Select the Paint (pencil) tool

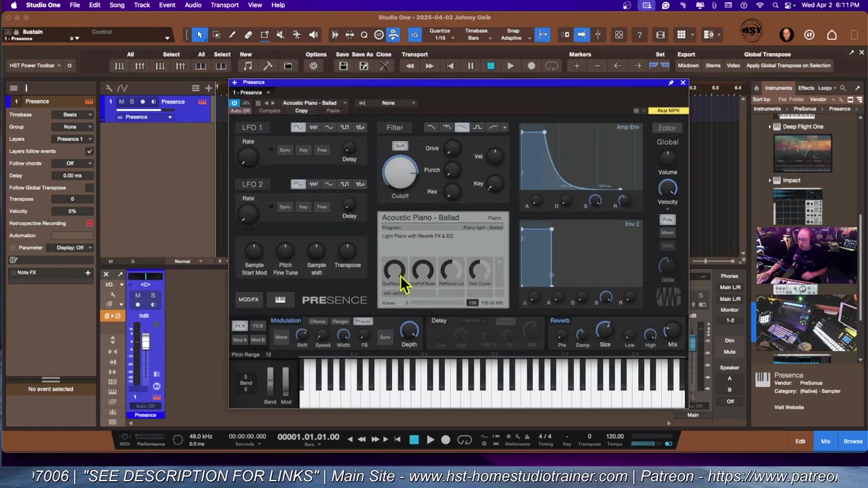coord(232,35)
